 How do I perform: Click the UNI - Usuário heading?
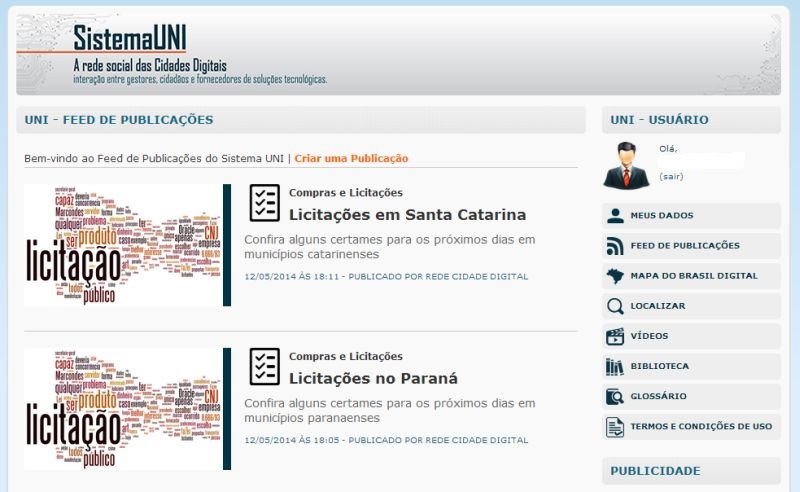pyautogui.click(x=659, y=120)
